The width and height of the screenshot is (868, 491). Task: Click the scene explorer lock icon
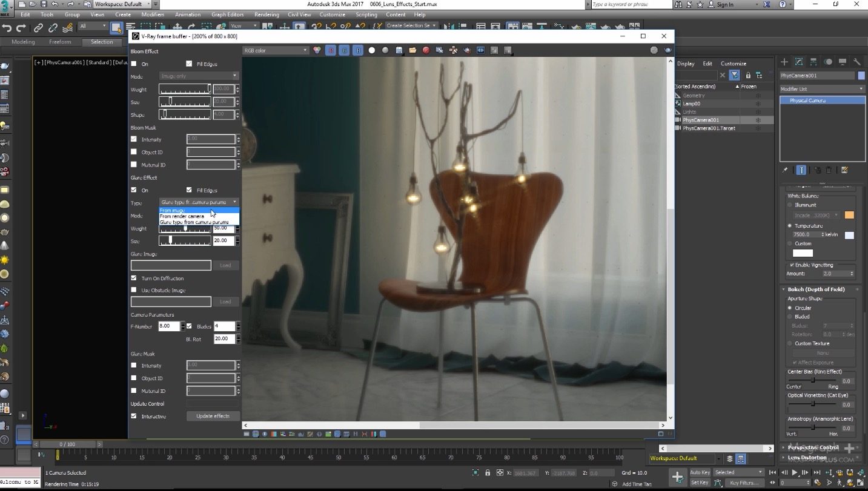(x=748, y=75)
